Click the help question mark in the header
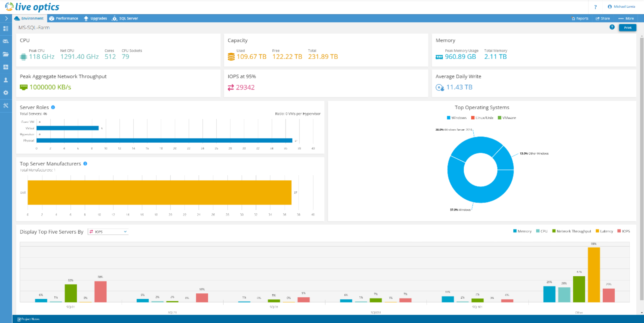 [x=595, y=7]
